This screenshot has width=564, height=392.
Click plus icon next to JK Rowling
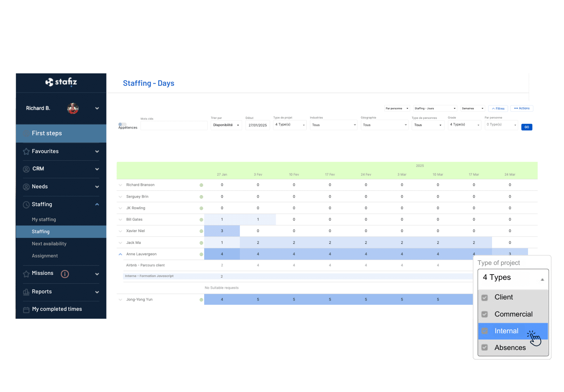201,208
